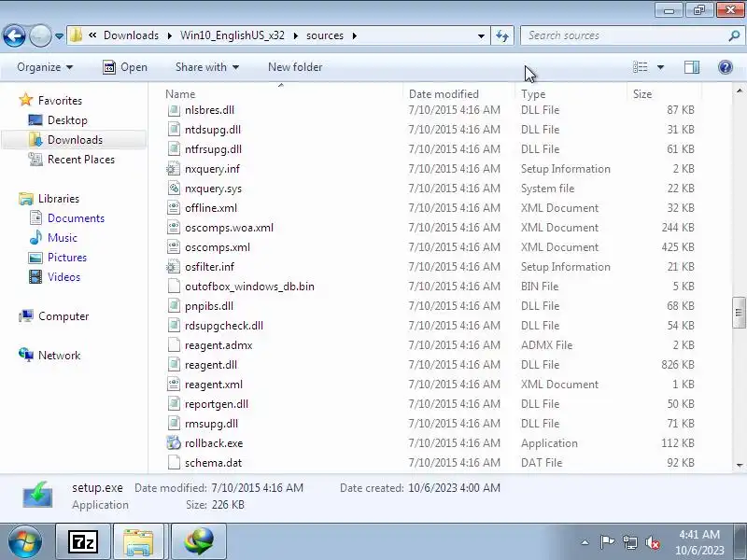Select the rmsupg.dll file name

click(211, 424)
